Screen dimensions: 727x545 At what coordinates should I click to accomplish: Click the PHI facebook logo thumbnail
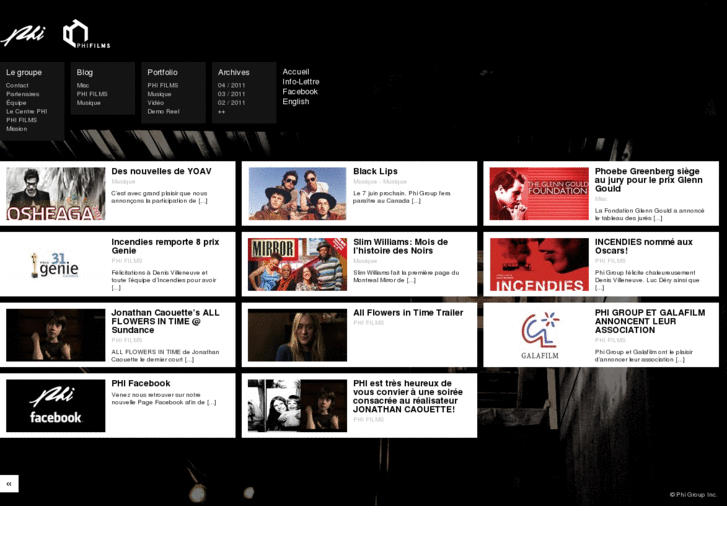[56, 406]
